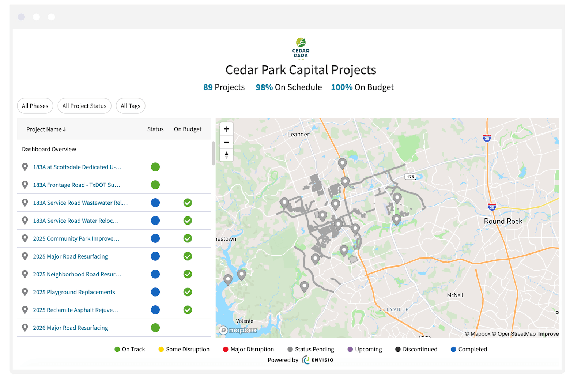Reset map bearing with compass button

coord(226,155)
